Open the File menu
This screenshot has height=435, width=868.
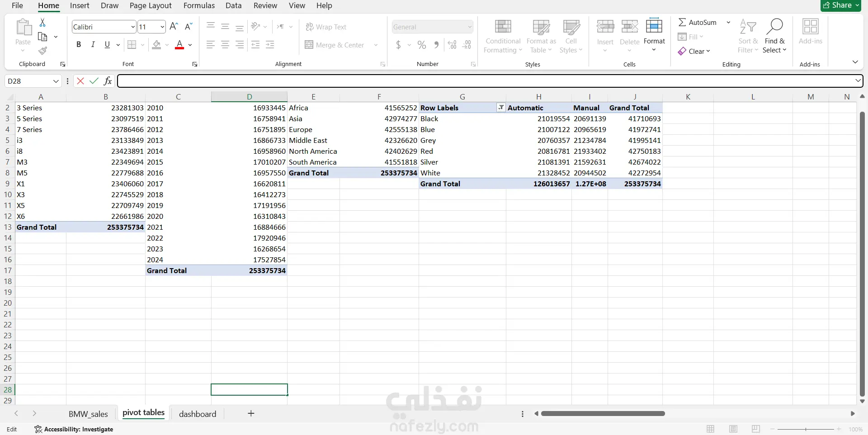pyautogui.click(x=17, y=5)
